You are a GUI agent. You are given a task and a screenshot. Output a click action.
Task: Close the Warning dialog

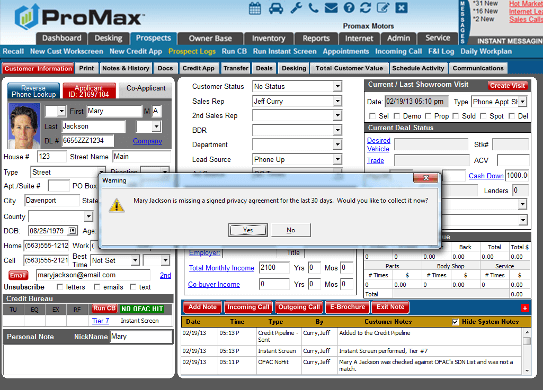tap(426, 178)
